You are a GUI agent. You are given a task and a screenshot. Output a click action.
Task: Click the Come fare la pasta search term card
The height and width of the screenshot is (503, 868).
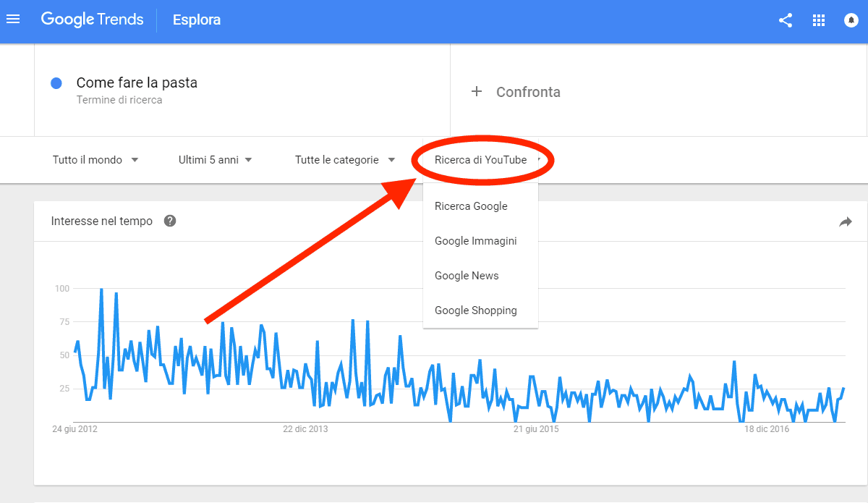click(x=136, y=83)
